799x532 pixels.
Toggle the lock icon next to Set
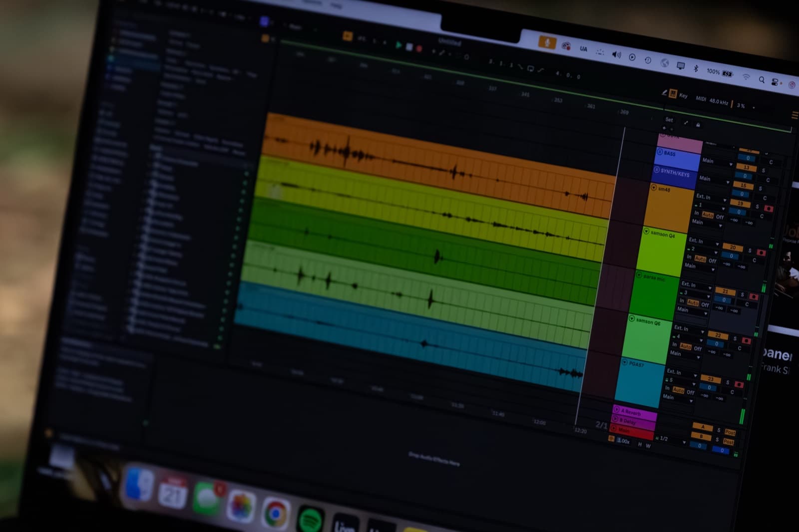click(698, 125)
